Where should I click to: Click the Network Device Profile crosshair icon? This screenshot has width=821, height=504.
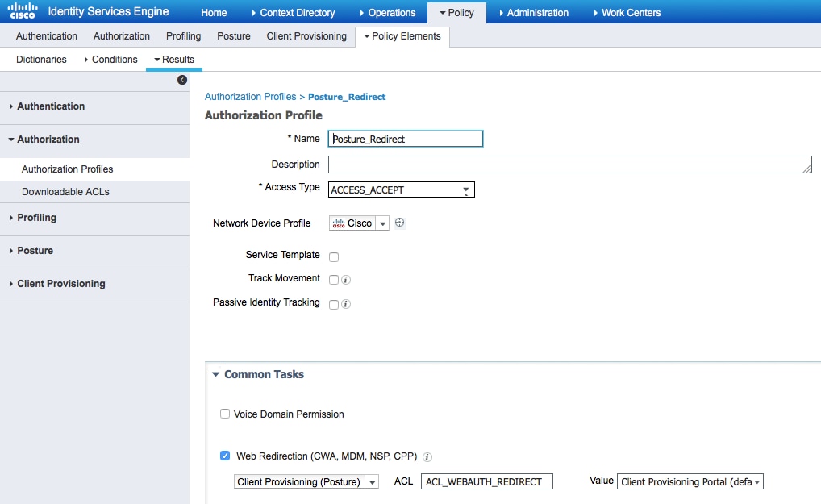(x=399, y=223)
